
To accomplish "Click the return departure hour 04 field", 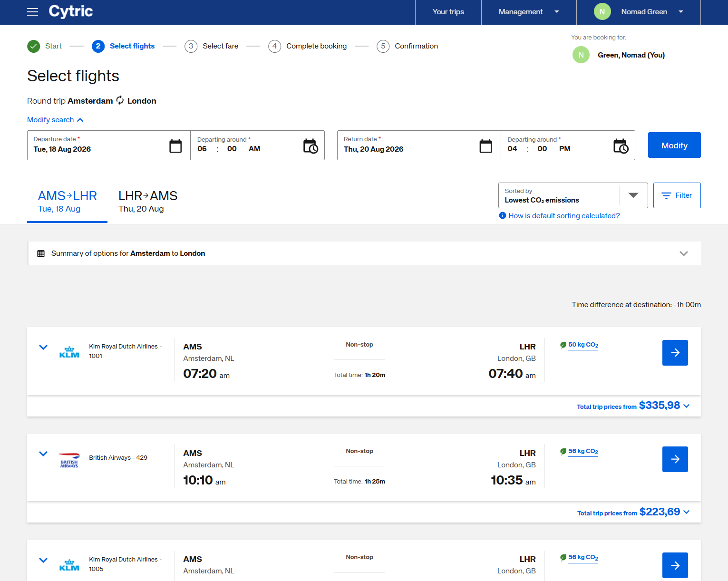I will click(x=512, y=149).
